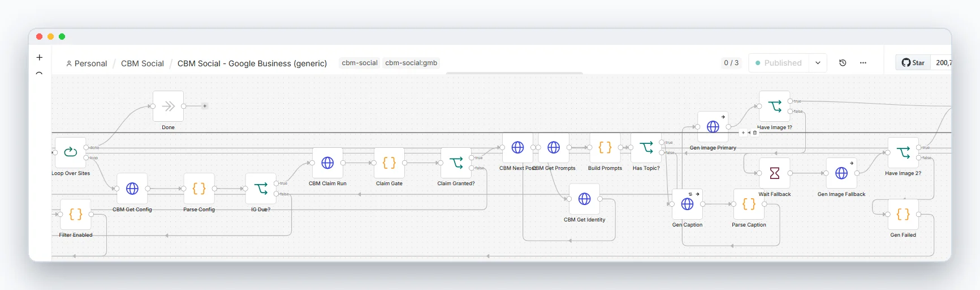This screenshot has width=980, height=290.
Task: Click the 200,7 GitHub star count
Action: coord(943,63)
